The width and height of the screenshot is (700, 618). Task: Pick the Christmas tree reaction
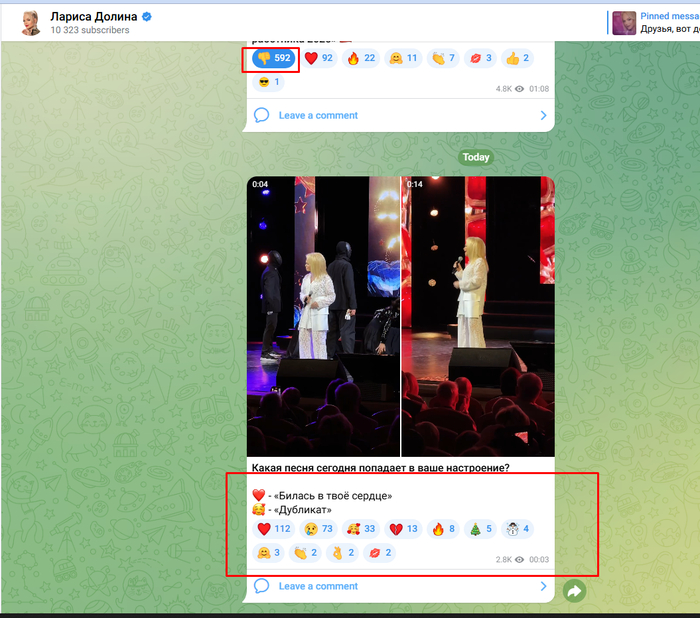click(x=481, y=529)
